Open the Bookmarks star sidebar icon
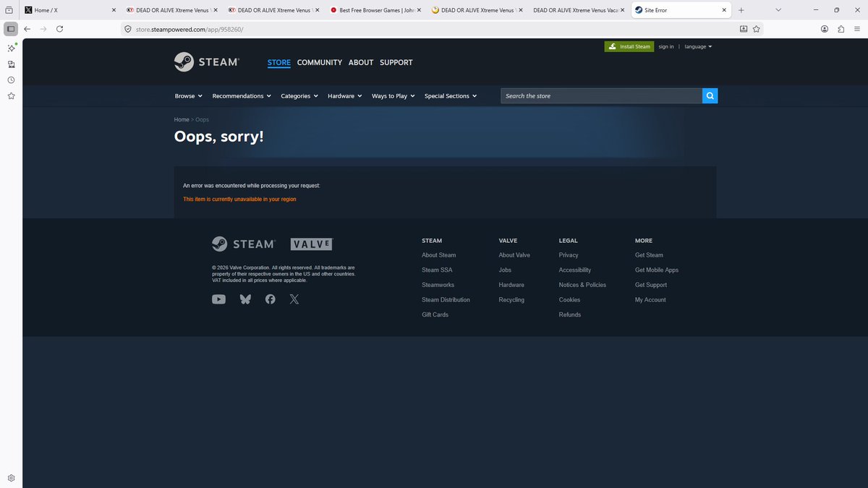The height and width of the screenshot is (488, 868). [x=11, y=95]
